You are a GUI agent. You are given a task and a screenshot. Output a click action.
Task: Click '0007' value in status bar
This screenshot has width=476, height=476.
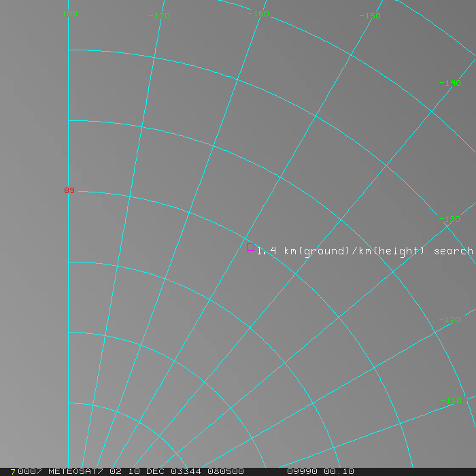[x=30, y=471]
